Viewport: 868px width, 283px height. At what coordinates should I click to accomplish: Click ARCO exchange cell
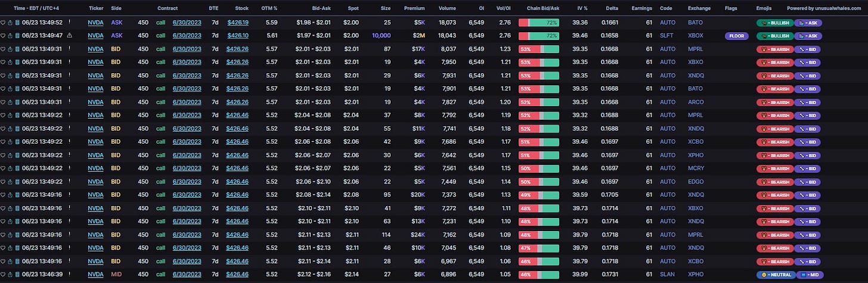[x=696, y=102]
